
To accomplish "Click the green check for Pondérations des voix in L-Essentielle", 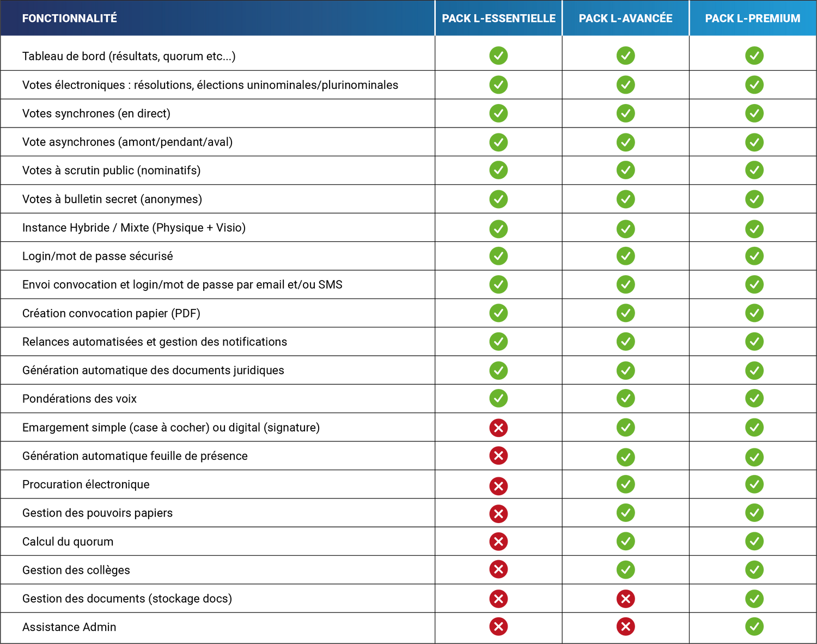I will click(x=498, y=398).
